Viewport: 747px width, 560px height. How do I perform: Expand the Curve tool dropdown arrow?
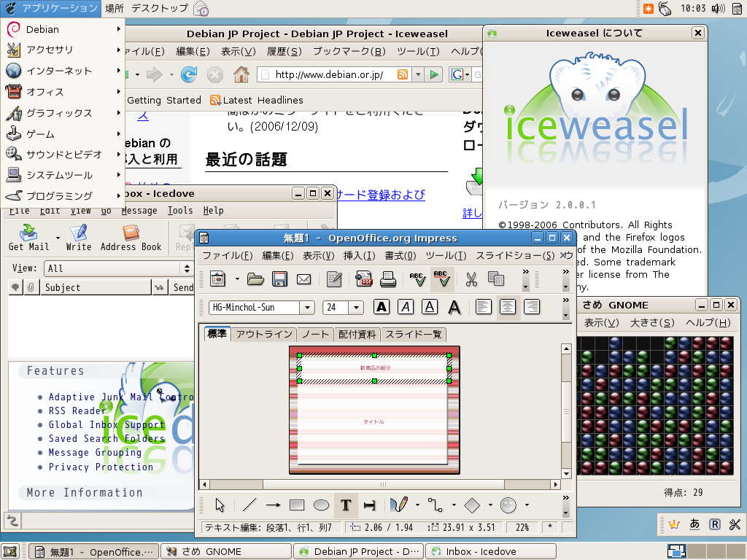[x=418, y=505]
